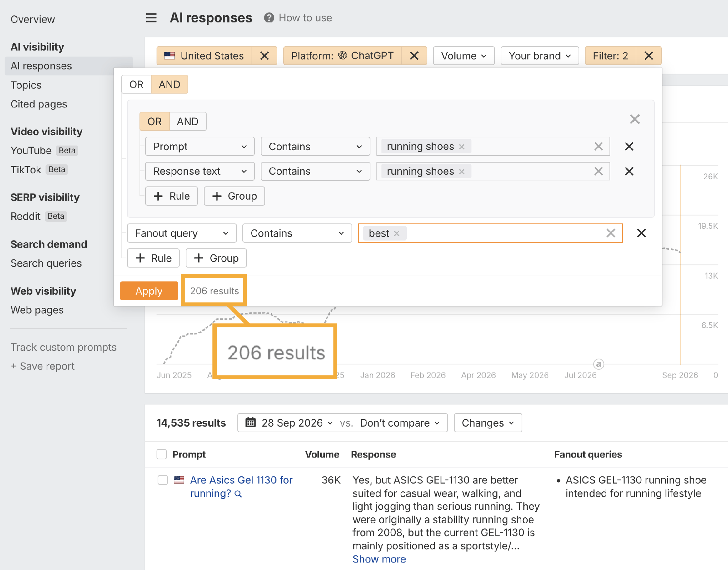Clear the Prompt rule value field
728x570 pixels.
click(598, 146)
